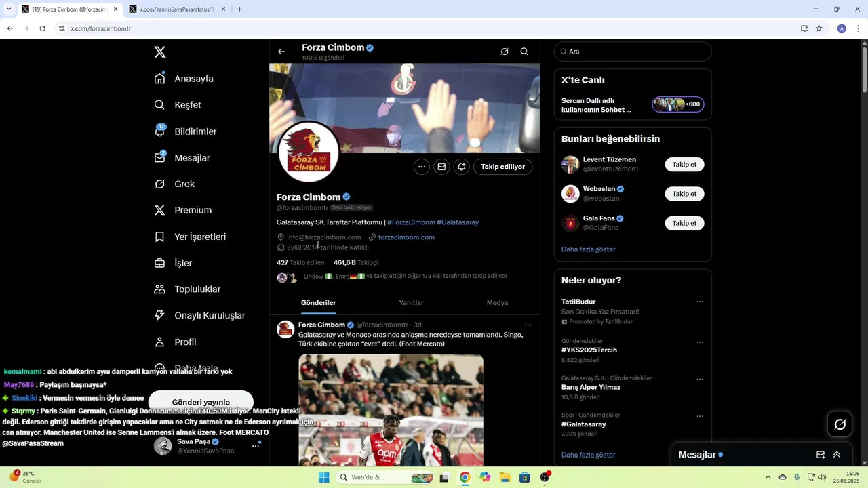Click the Chrome address bar URL

point(100,28)
